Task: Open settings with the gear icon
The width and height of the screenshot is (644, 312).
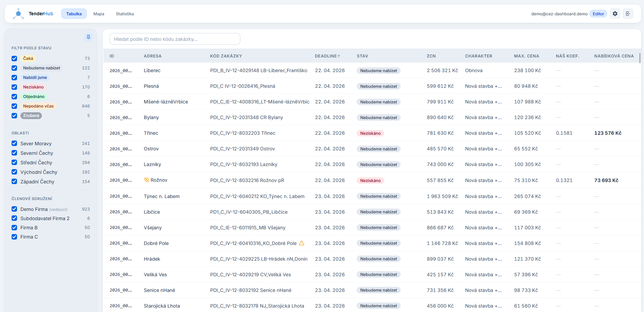Action: click(x=615, y=14)
